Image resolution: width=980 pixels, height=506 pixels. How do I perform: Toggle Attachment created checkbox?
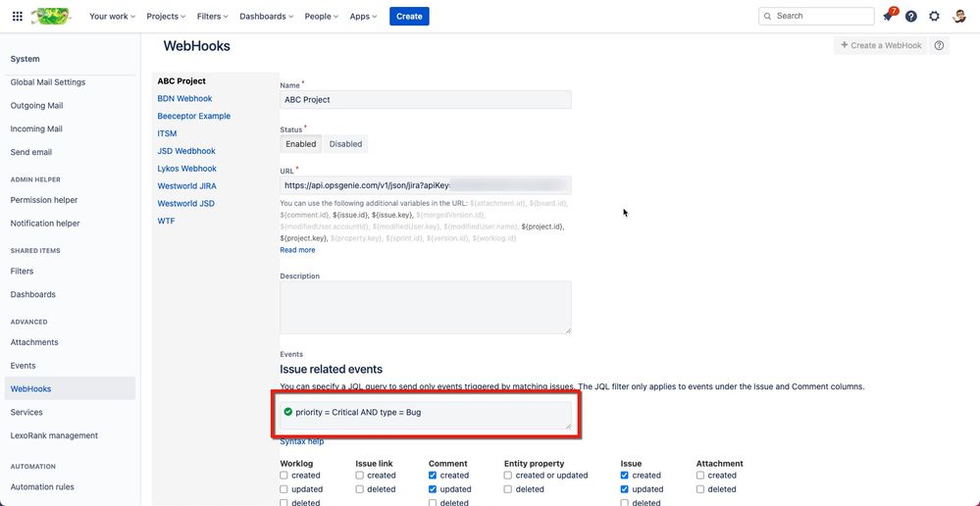tap(700, 476)
